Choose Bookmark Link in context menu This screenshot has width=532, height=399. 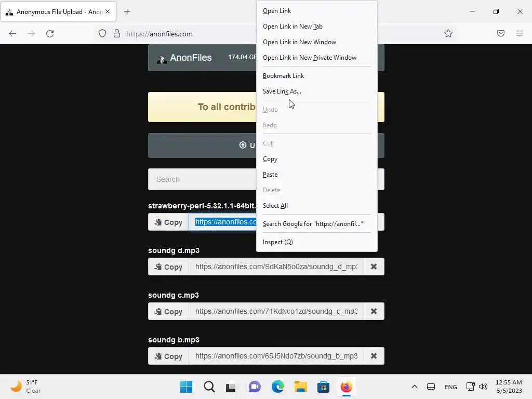tap(316, 76)
